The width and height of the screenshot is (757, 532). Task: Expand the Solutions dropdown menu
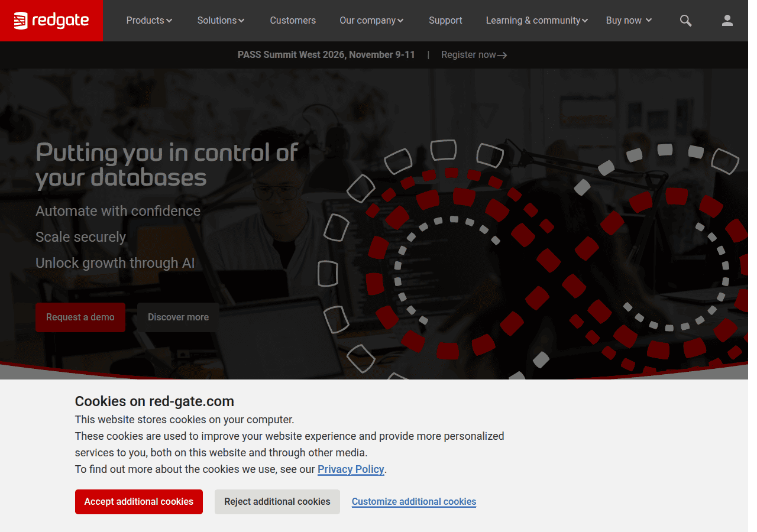point(221,20)
